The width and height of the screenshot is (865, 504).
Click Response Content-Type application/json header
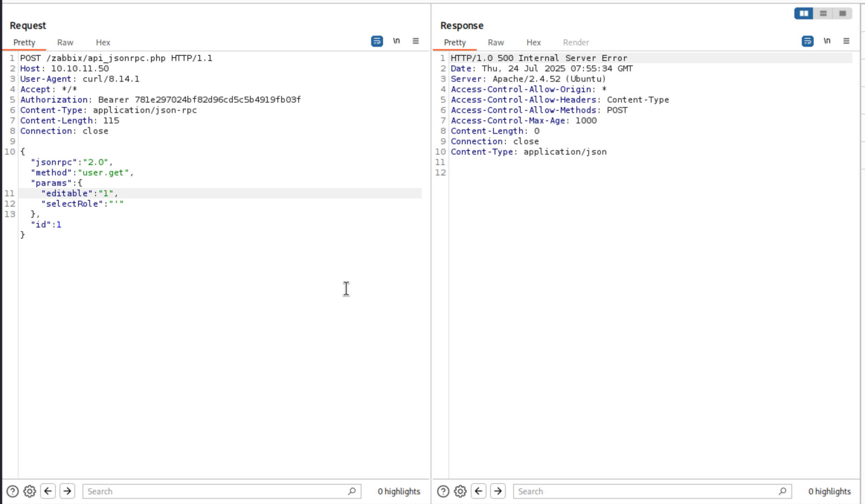point(528,152)
